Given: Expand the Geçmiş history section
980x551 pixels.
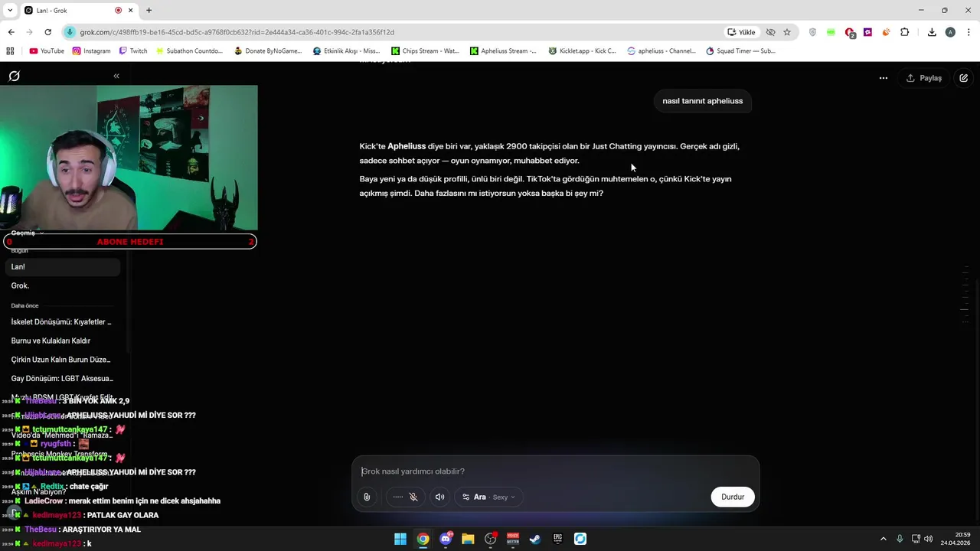Looking at the screenshot, I should point(27,233).
